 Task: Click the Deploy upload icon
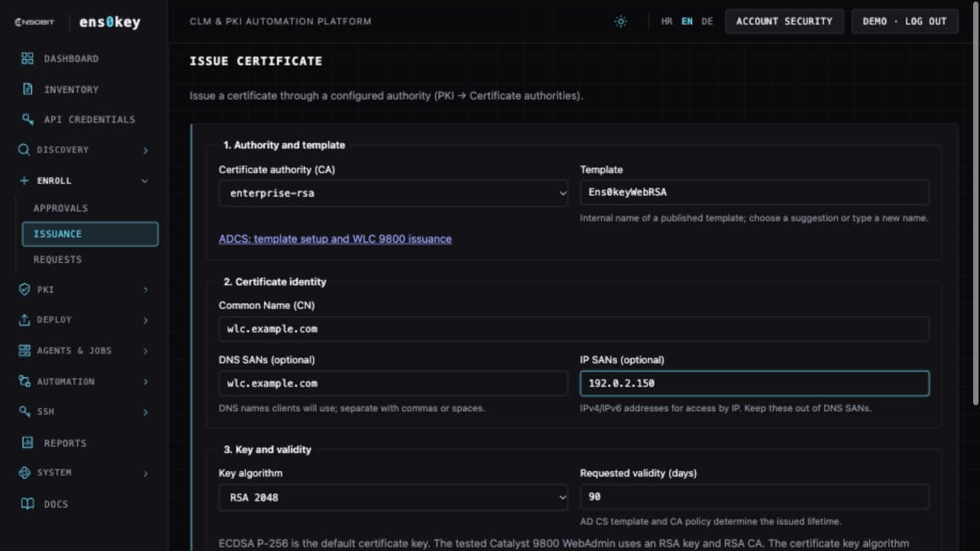tap(24, 320)
